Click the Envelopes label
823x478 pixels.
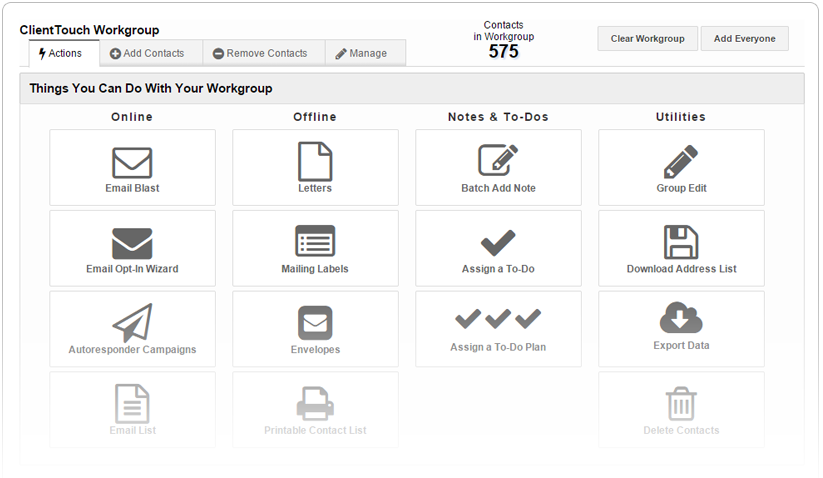point(315,350)
